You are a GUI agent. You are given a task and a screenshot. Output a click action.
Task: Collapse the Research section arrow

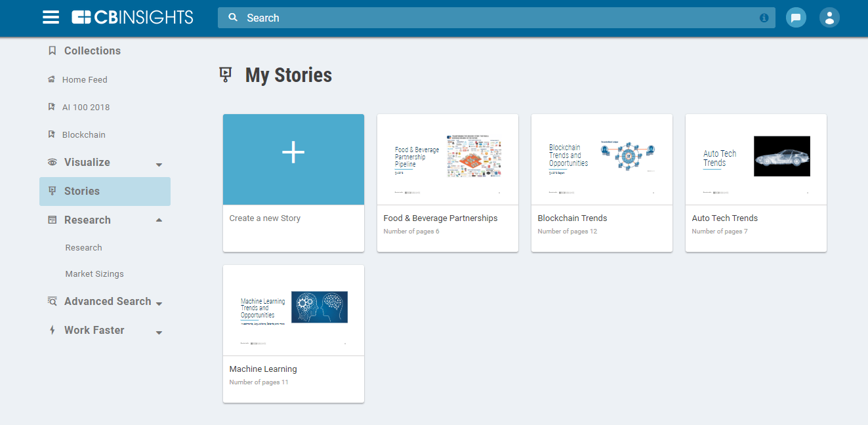pos(159,220)
